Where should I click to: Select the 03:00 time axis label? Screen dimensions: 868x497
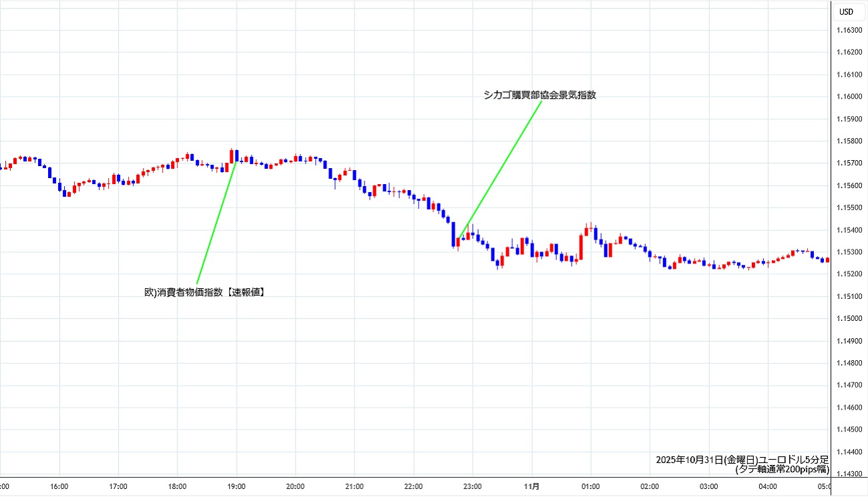coord(708,486)
